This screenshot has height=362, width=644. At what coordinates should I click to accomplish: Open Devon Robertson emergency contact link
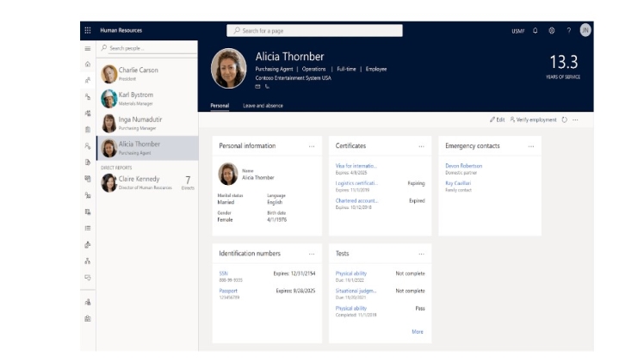463,166
